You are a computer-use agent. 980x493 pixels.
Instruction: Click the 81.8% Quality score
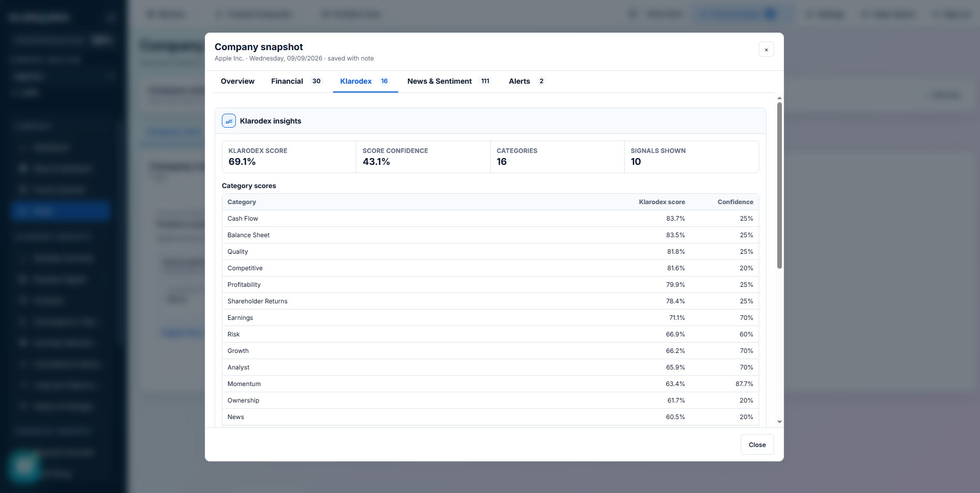pos(676,252)
